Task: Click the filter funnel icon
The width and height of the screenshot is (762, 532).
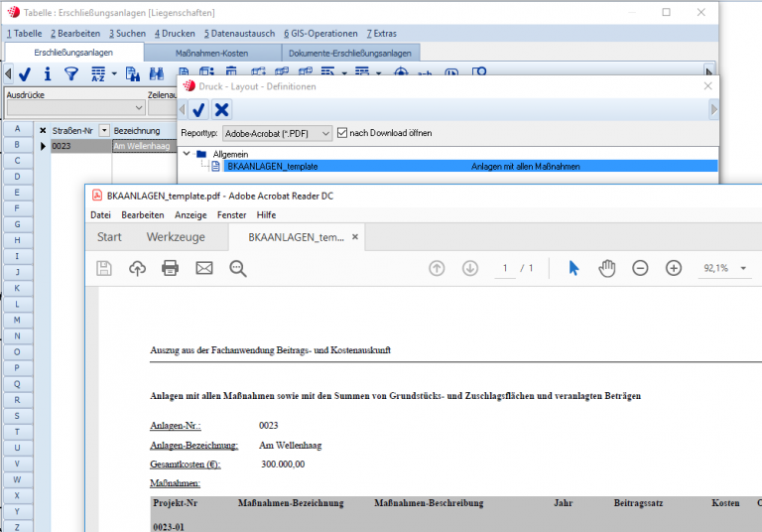Action: 71,73
